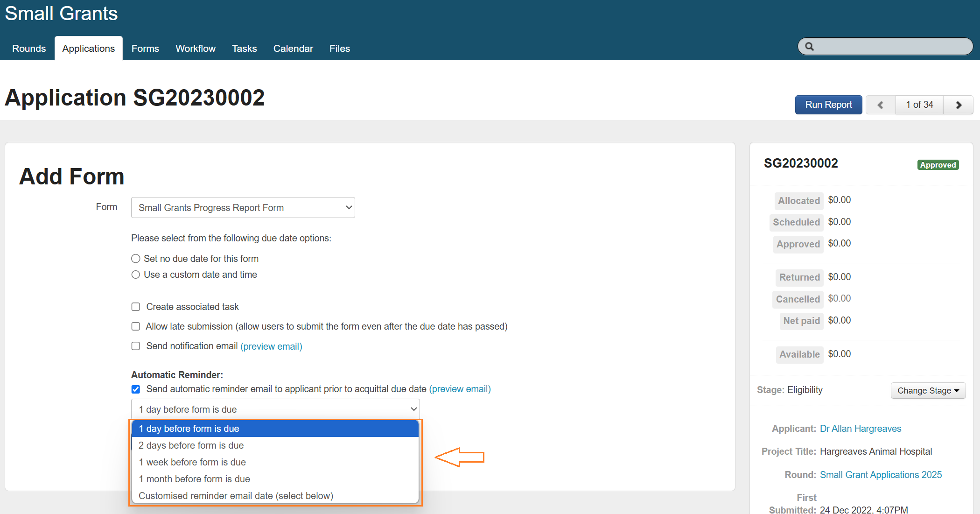Click into the top search field
Screen dimensions: 980x514
[891, 47]
